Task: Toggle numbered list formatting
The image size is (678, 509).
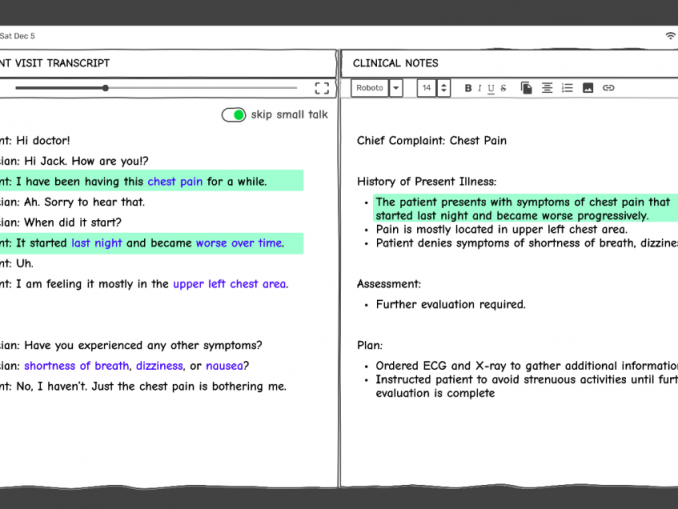Action: (x=567, y=88)
